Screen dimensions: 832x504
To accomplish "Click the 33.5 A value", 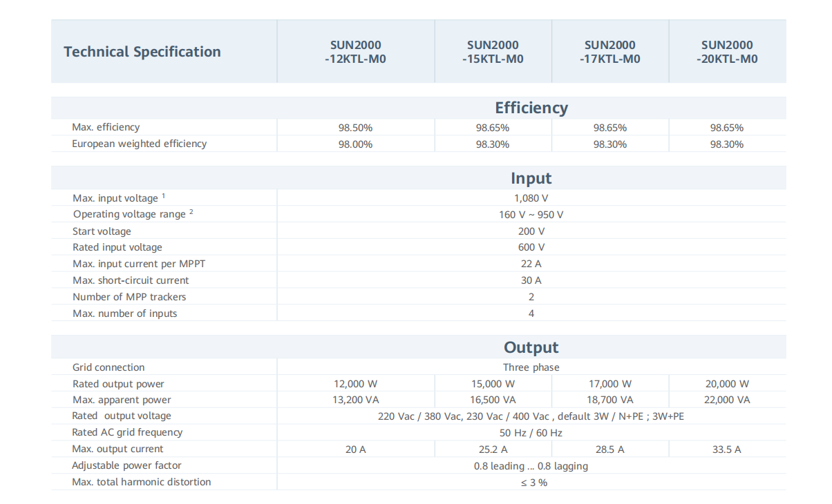I will point(727,449).
